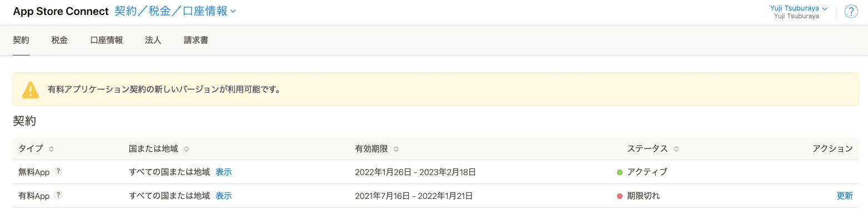The image size is (868, 220).
Task: Click the help question mark icon
Action: [851, 12]
